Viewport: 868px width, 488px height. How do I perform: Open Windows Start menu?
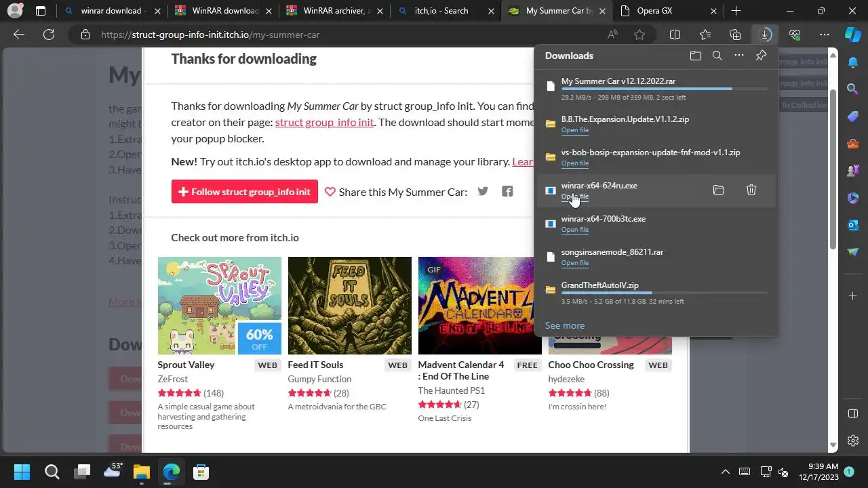coord(22,472)
